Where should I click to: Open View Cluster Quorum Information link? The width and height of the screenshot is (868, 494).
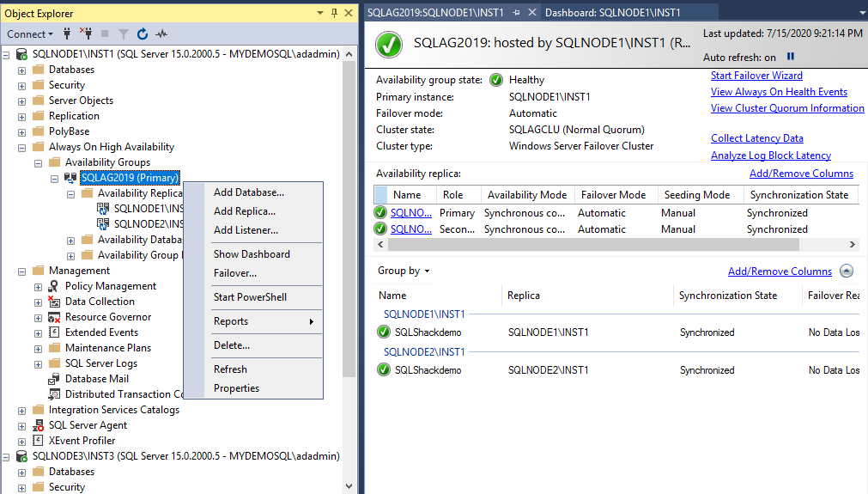point(787,108)
